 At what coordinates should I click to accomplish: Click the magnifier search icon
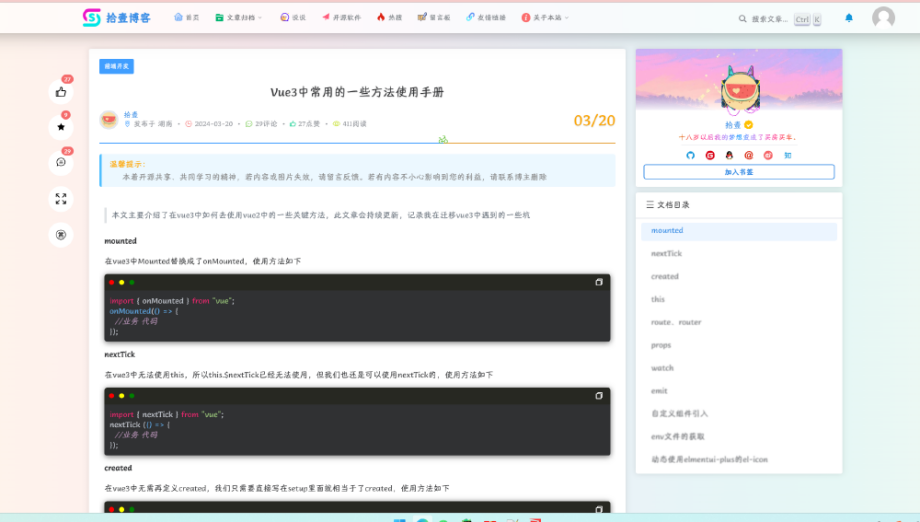[x=742, y=19]
